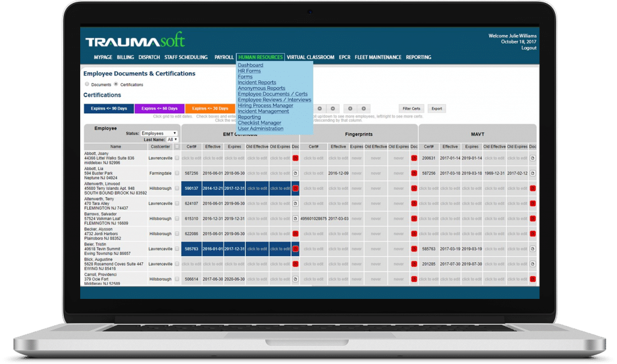Open the PAYROLL menu
Screen dimensions: 617x364
click(224, 57)
